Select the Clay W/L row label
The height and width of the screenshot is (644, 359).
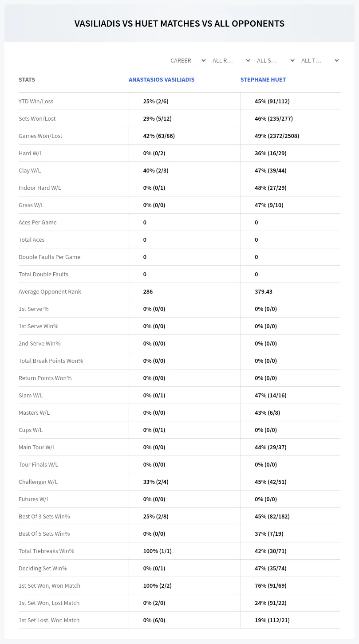click(x=30, y=170)
